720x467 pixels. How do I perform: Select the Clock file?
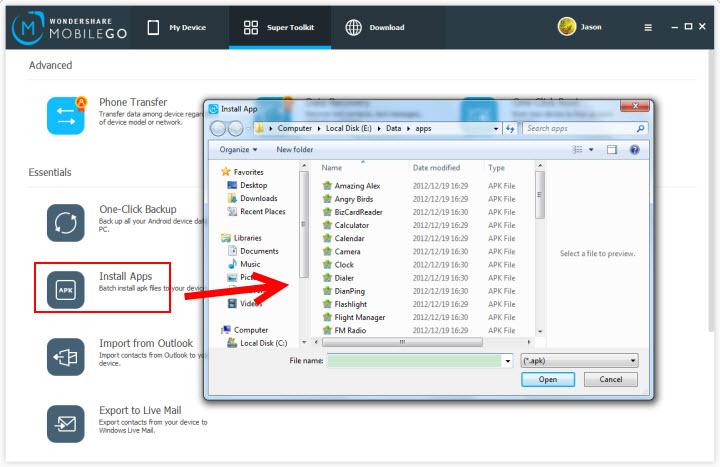coord(344,264)
